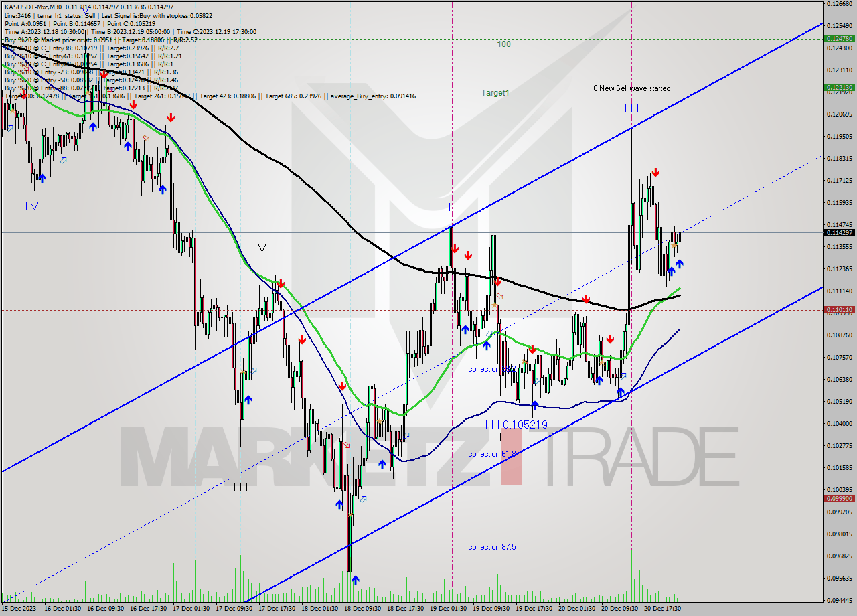This screenshot has width=857, height=616.
Task: Click the 'Entry -50' Target:0.12478 line
Action: coord(91,80)
